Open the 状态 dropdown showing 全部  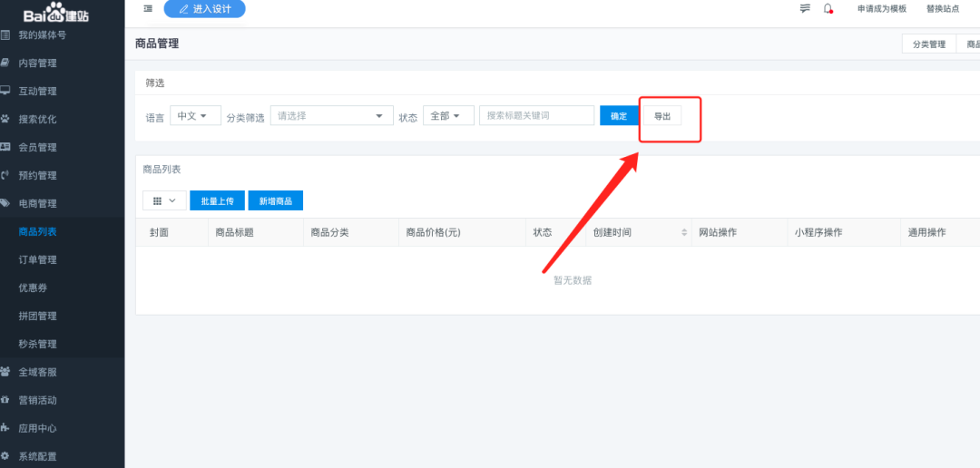pyautogui.click(x=448, y=116)
